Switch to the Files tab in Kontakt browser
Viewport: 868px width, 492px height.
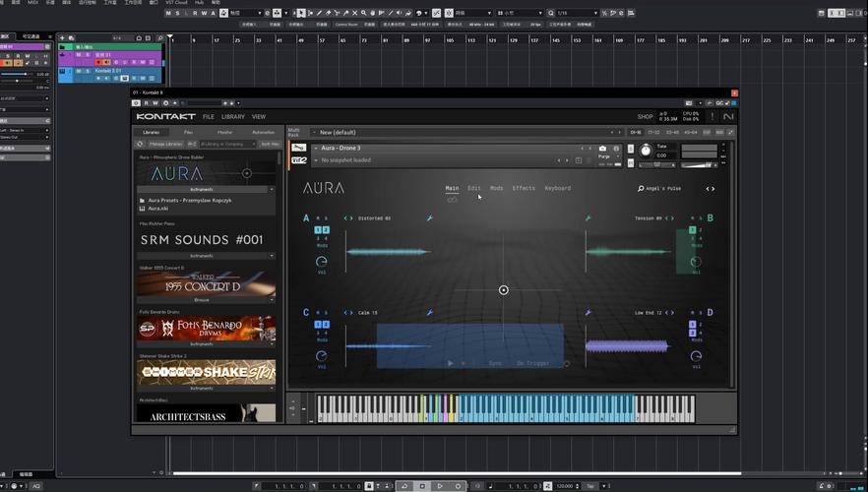tap(188, 132)
